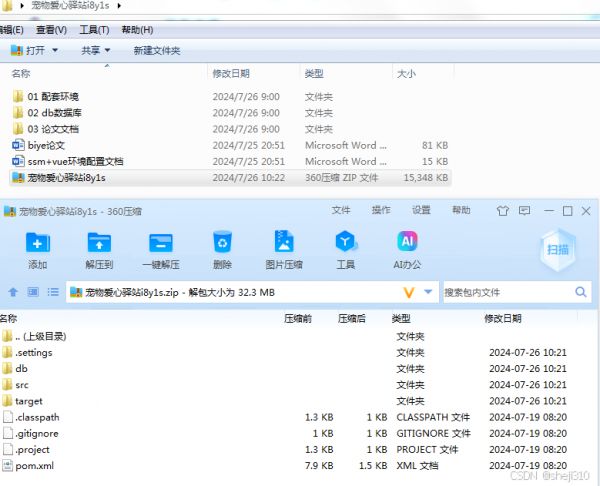
Task: Open the 文件 menu in 360压缩
Action: (341, 210)
